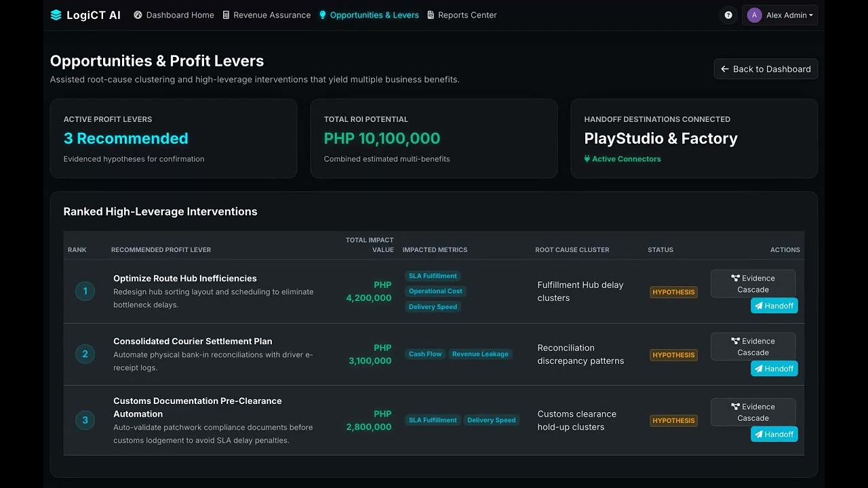Click rank 1 circle badge
The image size is (868, 488).
click(x=85, y=291)
